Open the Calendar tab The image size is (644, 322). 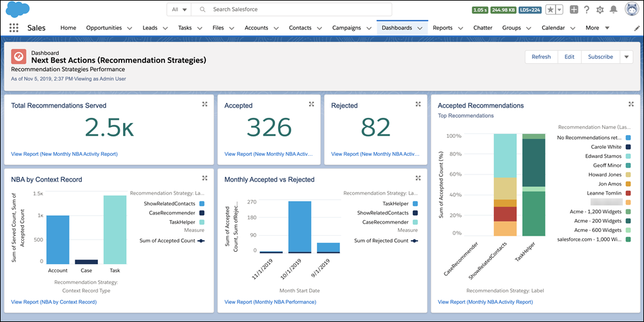(x=553, y=28)
